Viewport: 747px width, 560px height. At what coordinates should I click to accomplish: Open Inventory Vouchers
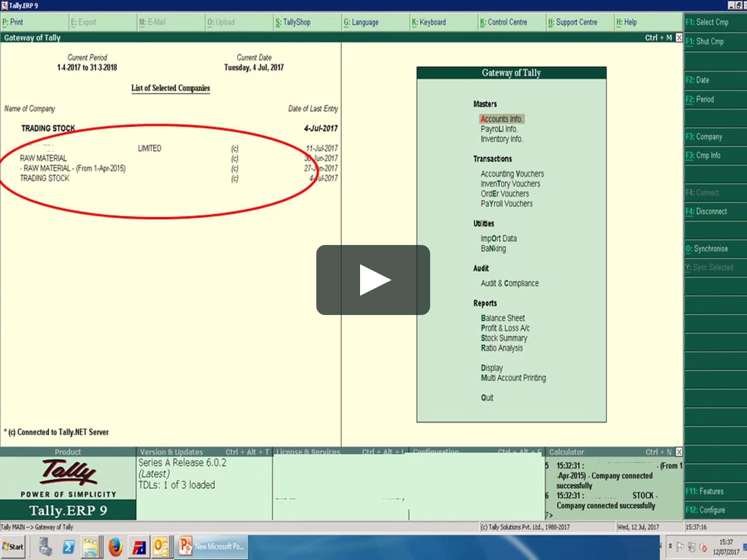pos(511,184)
